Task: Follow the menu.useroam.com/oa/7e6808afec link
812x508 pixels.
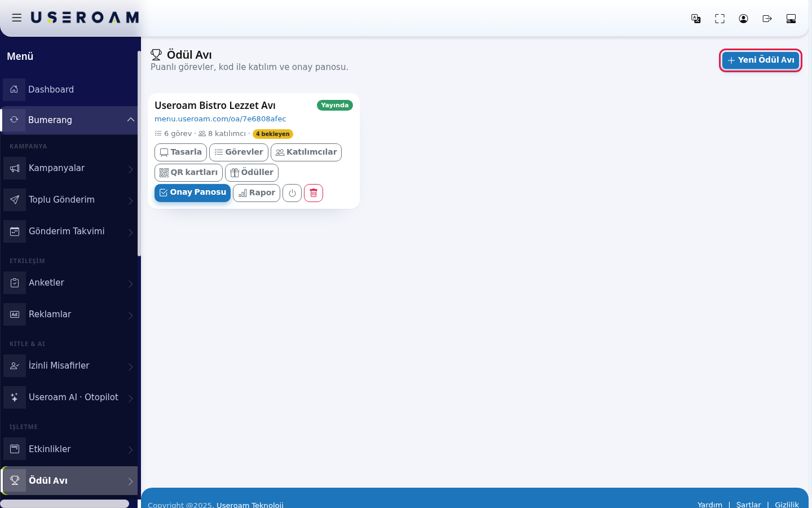Action: [220, 119]
